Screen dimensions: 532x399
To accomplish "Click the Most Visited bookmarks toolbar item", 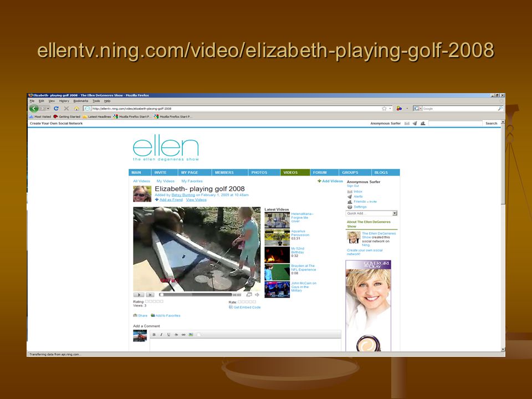I will pos(40,116).
